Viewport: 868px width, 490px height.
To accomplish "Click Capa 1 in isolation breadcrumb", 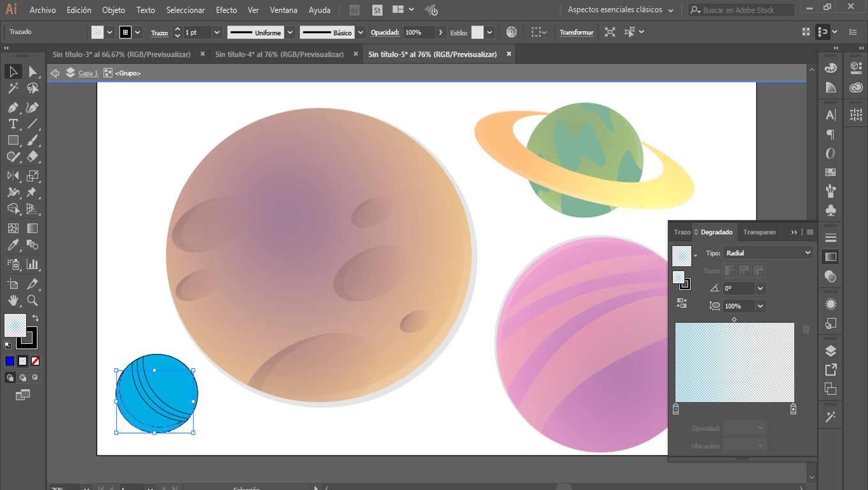I will (88, 73).
